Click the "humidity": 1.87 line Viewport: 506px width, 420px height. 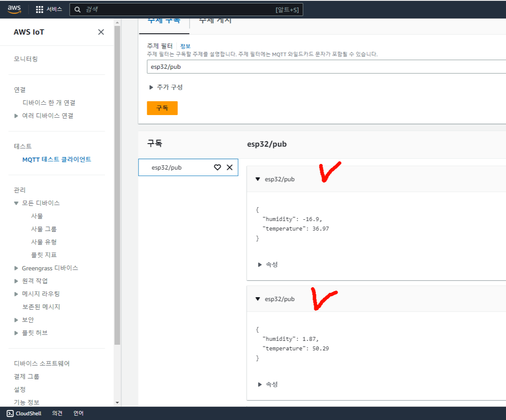point(290,339)
